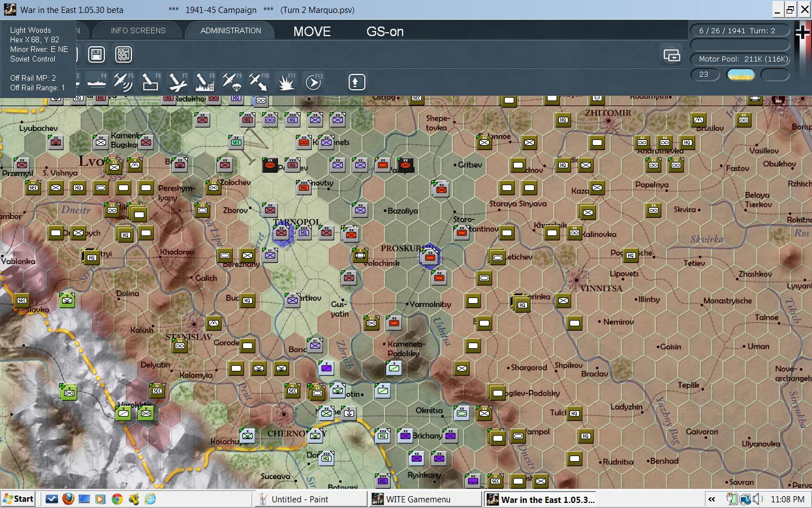
Task: Select the F5 air recon mode icon
Action: [123, 82]
